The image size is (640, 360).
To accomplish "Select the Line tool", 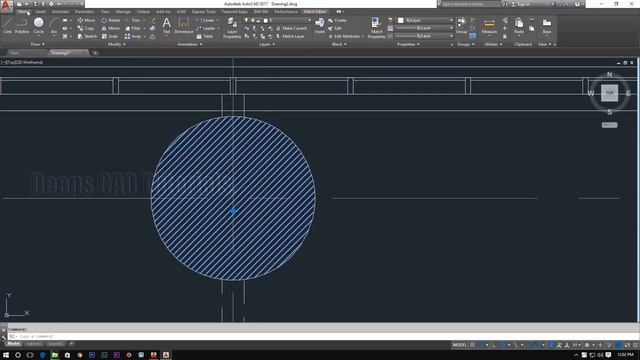I will pyautogui.click(x=7, y=25).
